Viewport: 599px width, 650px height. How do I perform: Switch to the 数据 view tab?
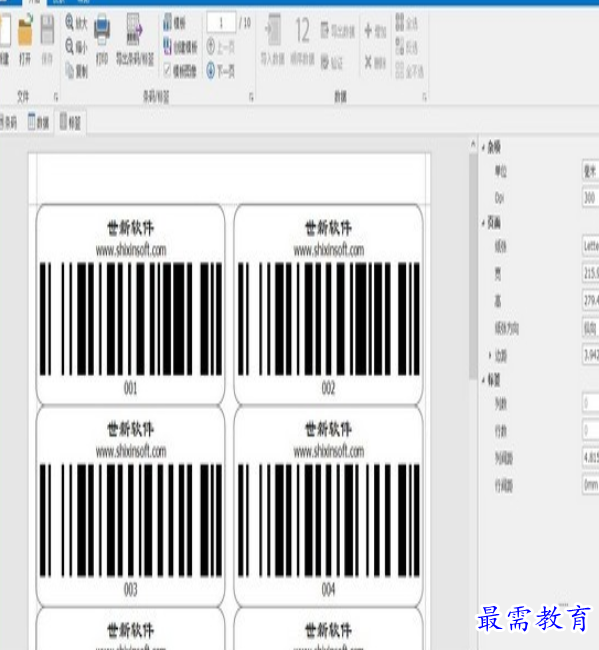coord(39,122)
